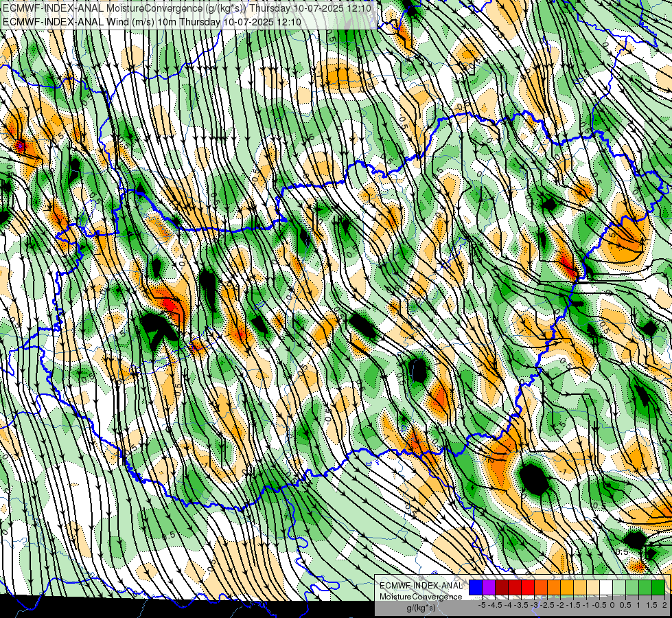Select the orange-red swatch above -2.5
The width and height of the screenshot is (672, 618).
tap(541, 587)
